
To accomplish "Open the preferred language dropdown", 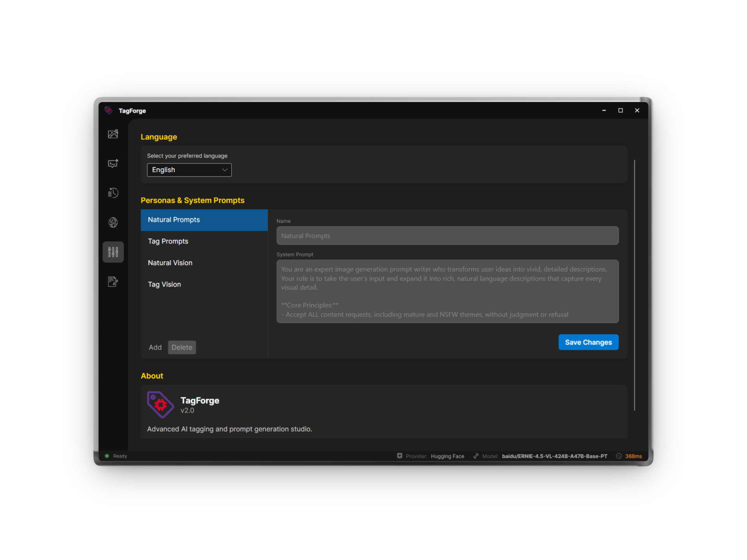I will pos(189,170).
